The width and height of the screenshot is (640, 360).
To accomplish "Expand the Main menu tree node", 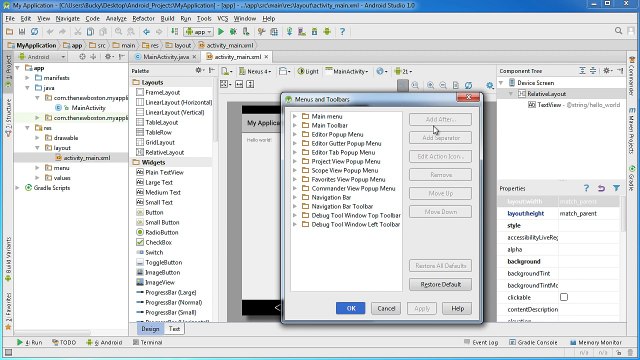I will (295, 116).
